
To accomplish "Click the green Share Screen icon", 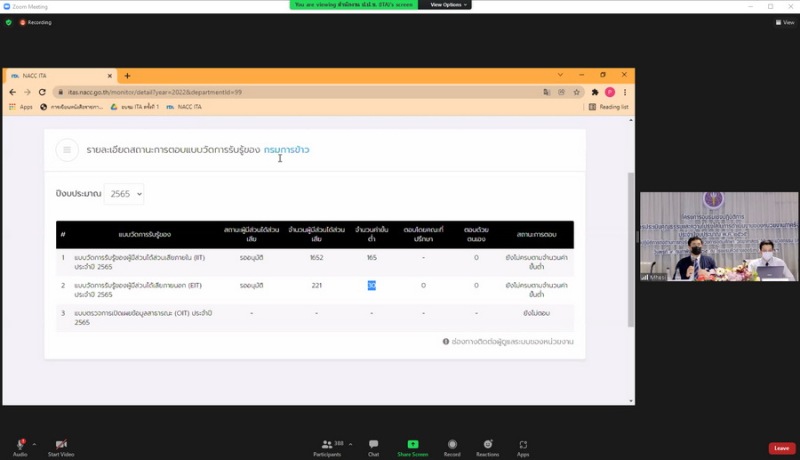I will point(412,444).
